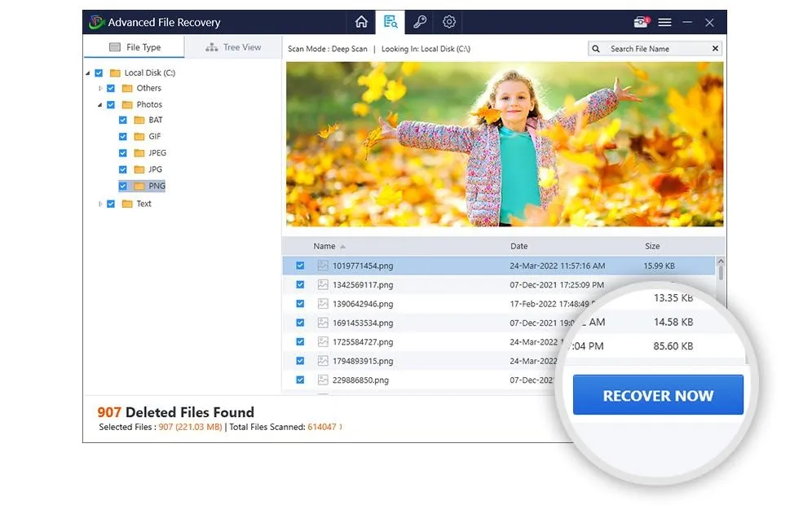Expand the Others folder node

(100, 88)
